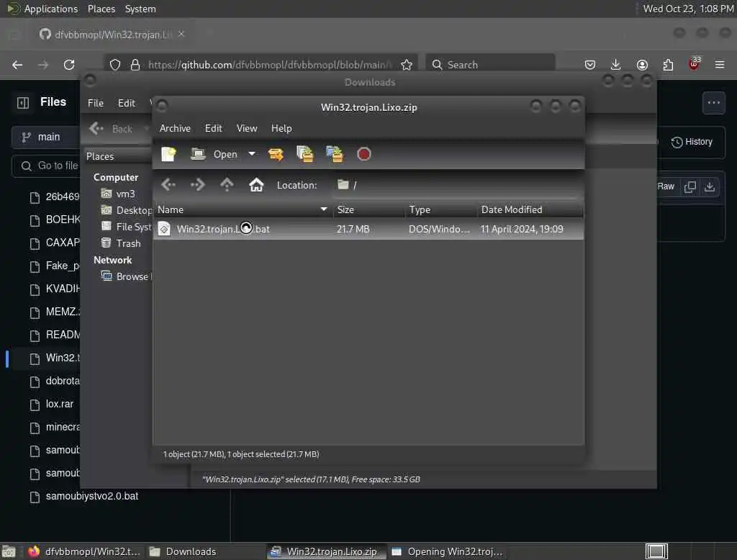Select Desktop in Places sidebar
The image size is (737, 560).
click(127, 210)
